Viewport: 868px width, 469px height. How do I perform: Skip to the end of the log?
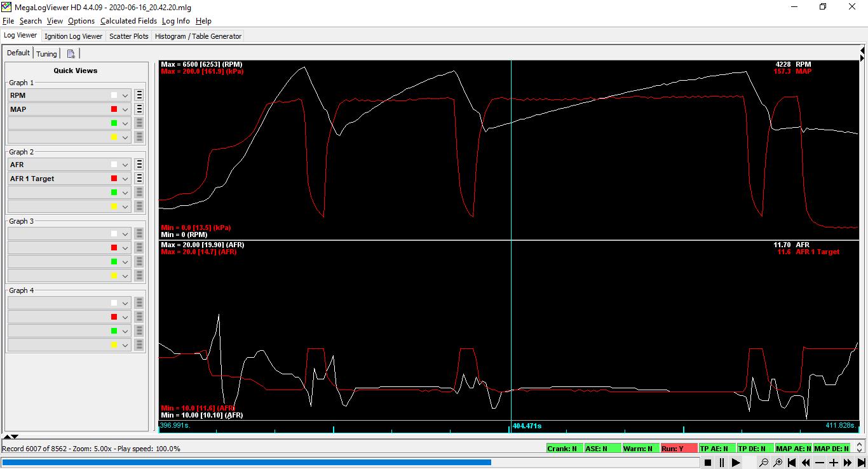pos(862,463)
